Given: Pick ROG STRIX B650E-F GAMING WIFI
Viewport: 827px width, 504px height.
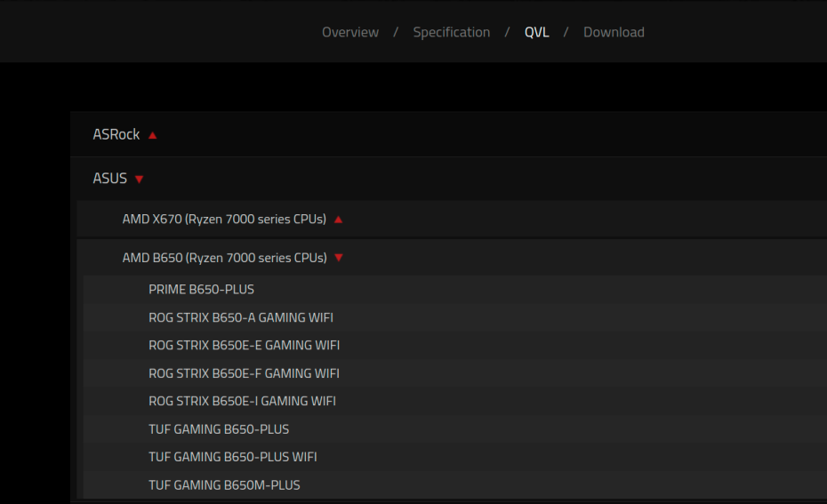Looking at the screenshot, I should coord(244,373).
